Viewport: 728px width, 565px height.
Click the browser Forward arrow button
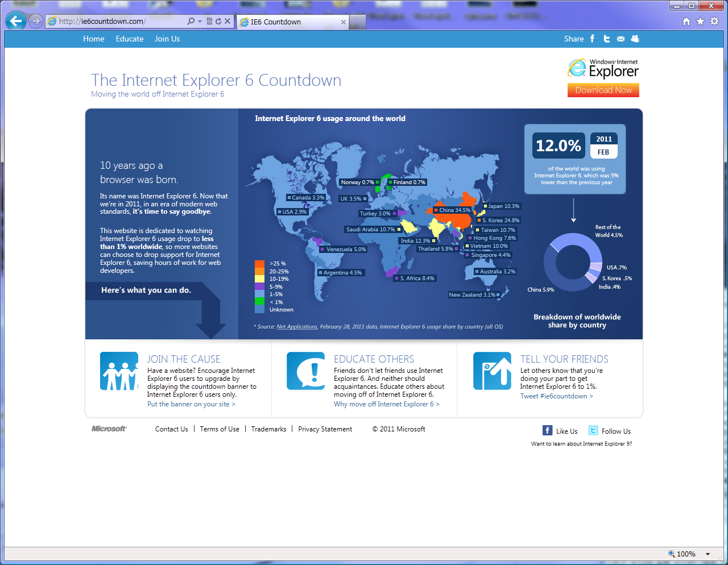point(35,21)
